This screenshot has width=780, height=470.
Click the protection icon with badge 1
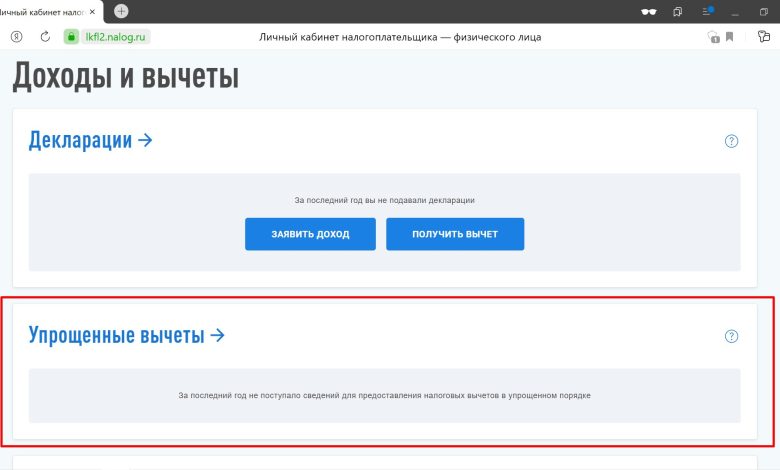click(713, 37)
